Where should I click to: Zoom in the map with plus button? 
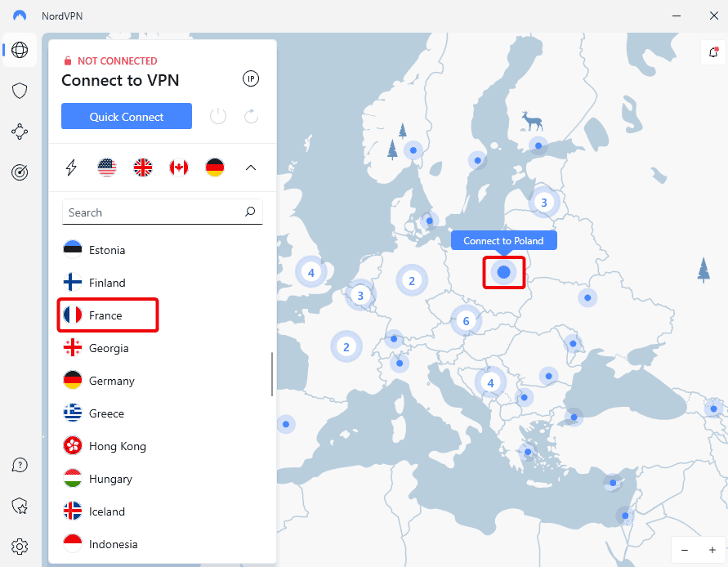(x=712, y=550)
